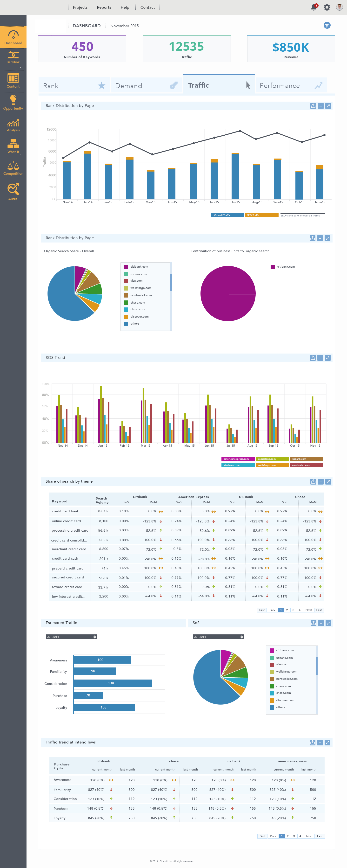Open Estimated Traffic Jul-2014 dropdown
Viewport: 347px width, 868px height.
(71, 637)
